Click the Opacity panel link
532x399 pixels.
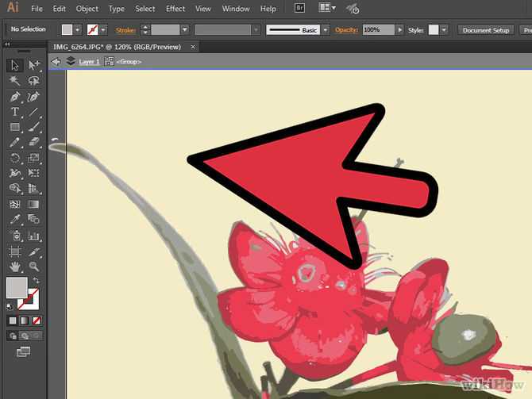pos(346,30)
